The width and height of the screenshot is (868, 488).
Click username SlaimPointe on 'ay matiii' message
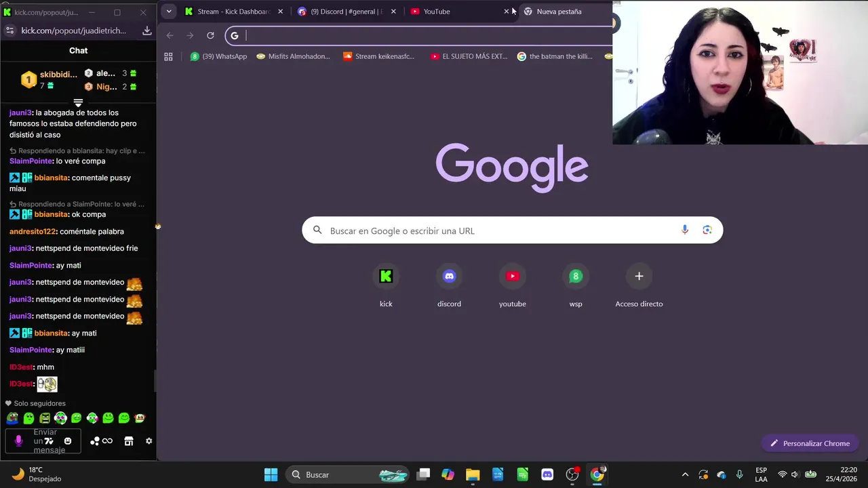tap(31, 350)
